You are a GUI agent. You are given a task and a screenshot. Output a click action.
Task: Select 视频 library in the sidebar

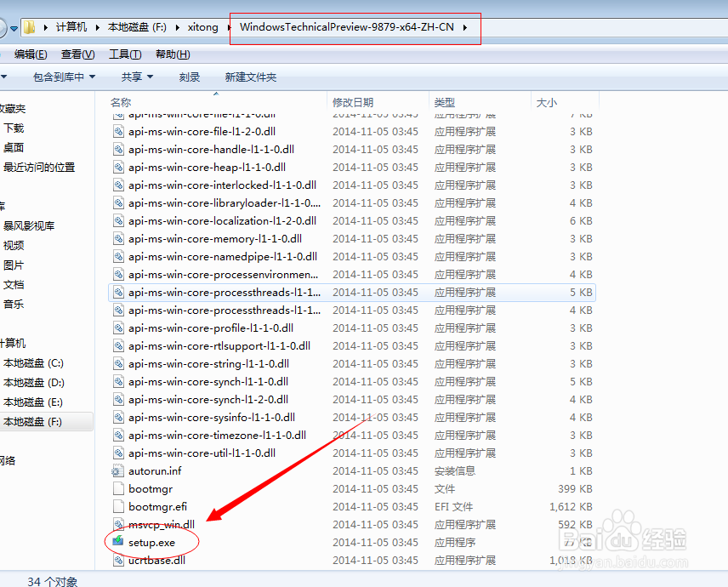click(14, 245)
